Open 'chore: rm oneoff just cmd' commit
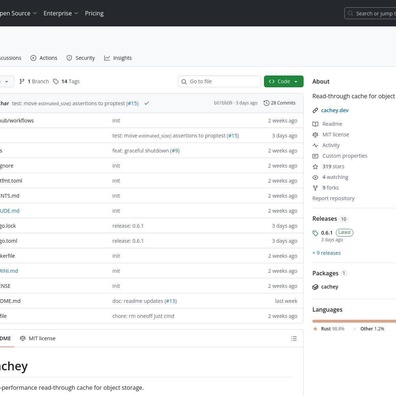 point(143,316)
